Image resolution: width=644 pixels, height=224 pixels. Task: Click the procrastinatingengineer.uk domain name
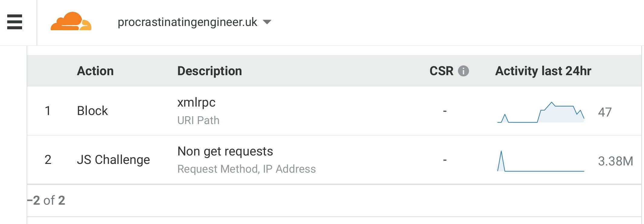coord(187,22)
